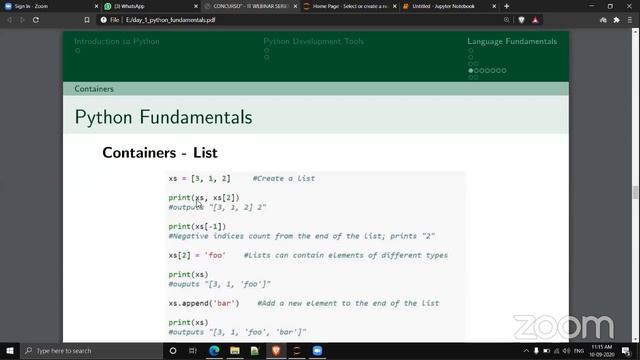Close the WhatsApp tab

196,6
